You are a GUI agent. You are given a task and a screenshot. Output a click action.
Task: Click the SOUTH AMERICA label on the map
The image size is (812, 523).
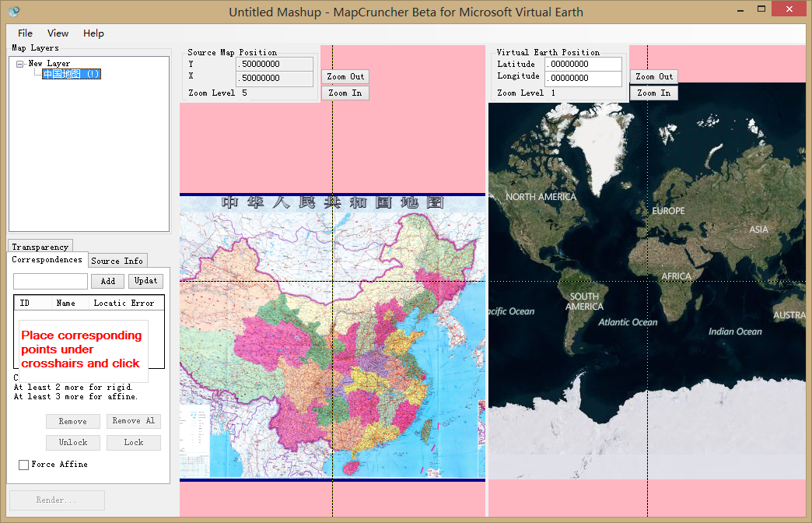coord(584,301)
